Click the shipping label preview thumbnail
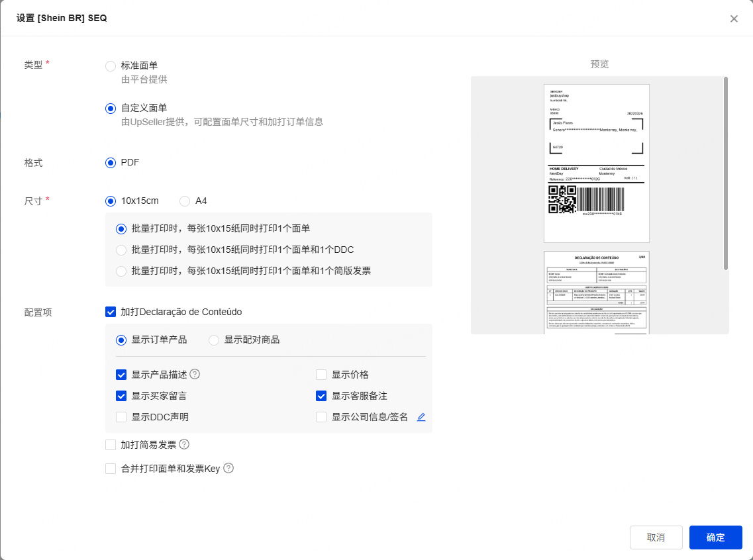Viewport: 753px width, 560px height. tap(596, 163)
